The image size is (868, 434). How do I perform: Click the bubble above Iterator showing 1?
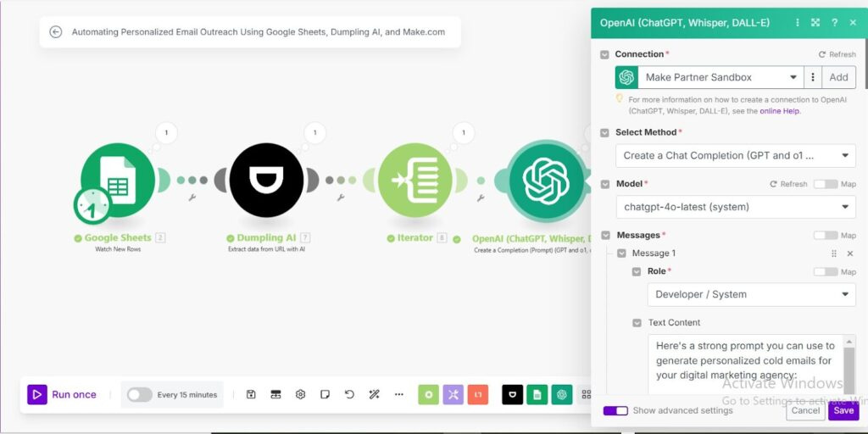point(464,133)
